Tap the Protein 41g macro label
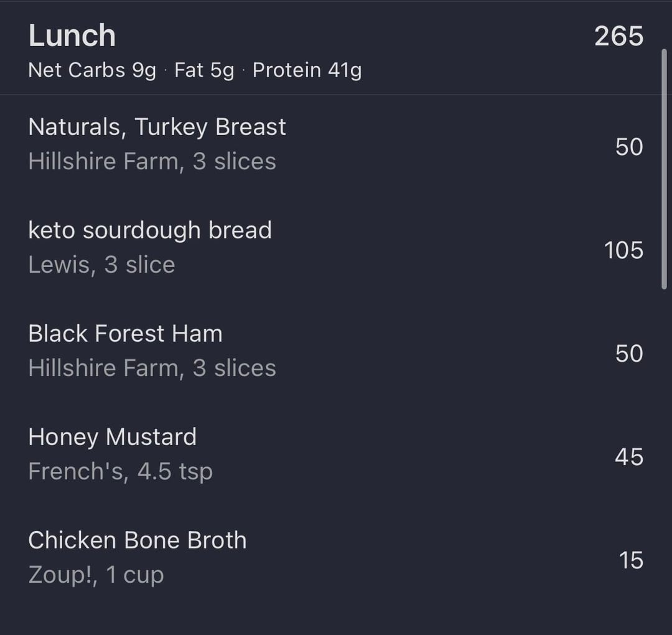The width and height of the screenshot is (672, 635). click(x=307, y=70)
